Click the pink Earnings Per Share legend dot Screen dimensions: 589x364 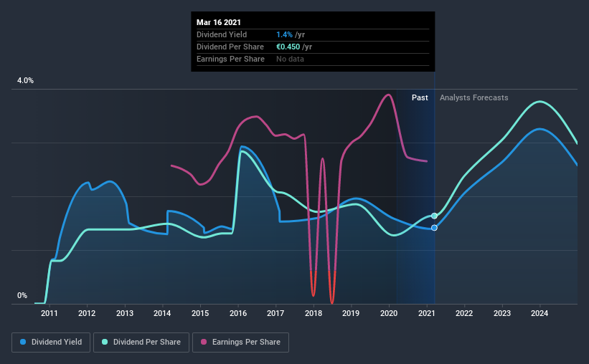pyautogui.click(x=204, y=342)
